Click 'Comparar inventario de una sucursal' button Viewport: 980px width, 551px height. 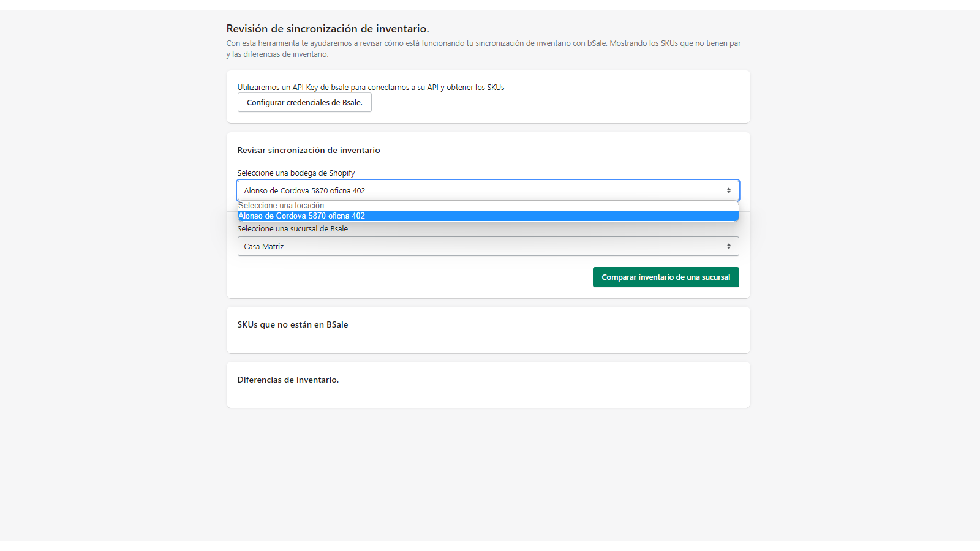pos(665,277)
